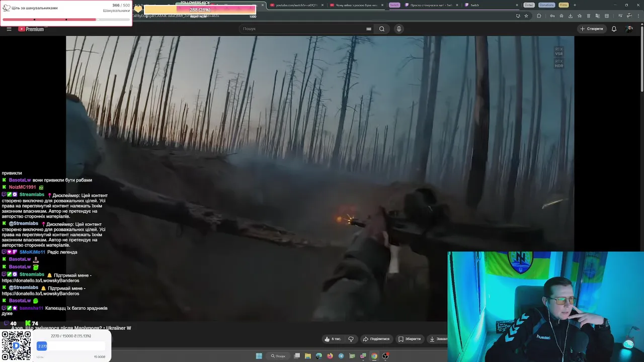Click the install/cast icon in address bar
Image resolution: width=644 pixels, height=362 pixels.
518,16
